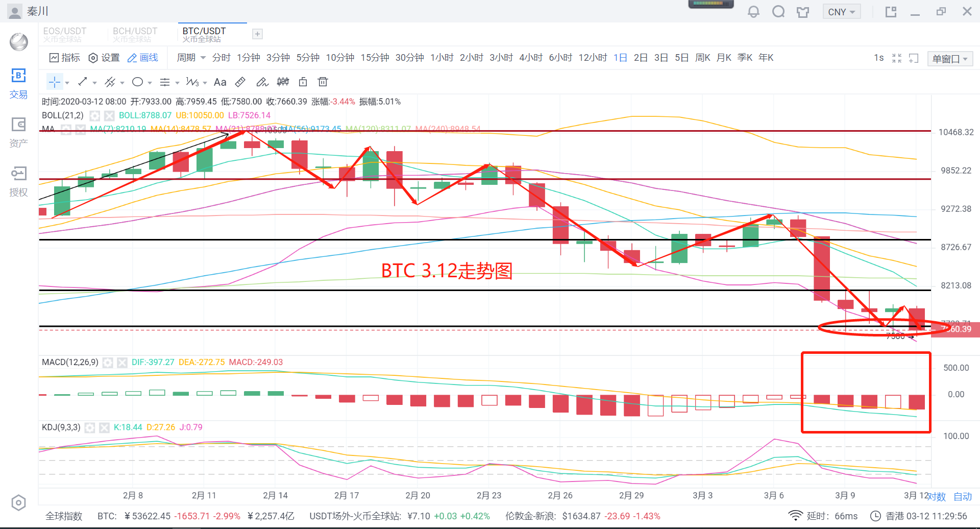Screen dimensions: 980x529
Task: Expand trend line tool dropdown arrow
Action: (94, 83)
